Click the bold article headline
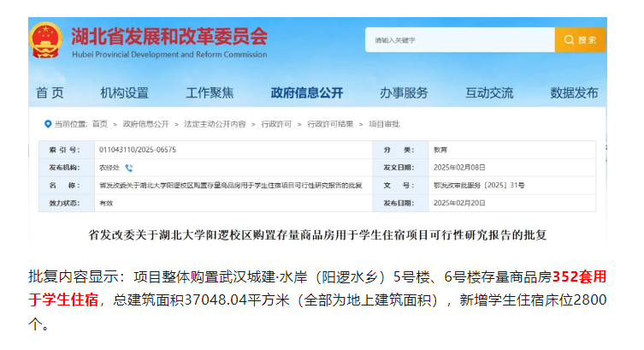The image size is (644, 350). pyautogui.click(x=317, y=235)
